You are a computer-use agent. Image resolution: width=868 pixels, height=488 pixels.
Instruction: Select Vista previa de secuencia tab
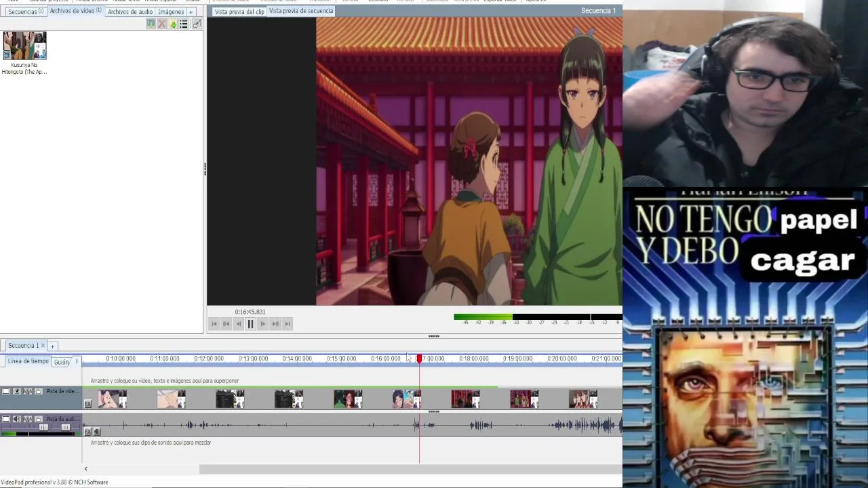(x=301, y=11)
